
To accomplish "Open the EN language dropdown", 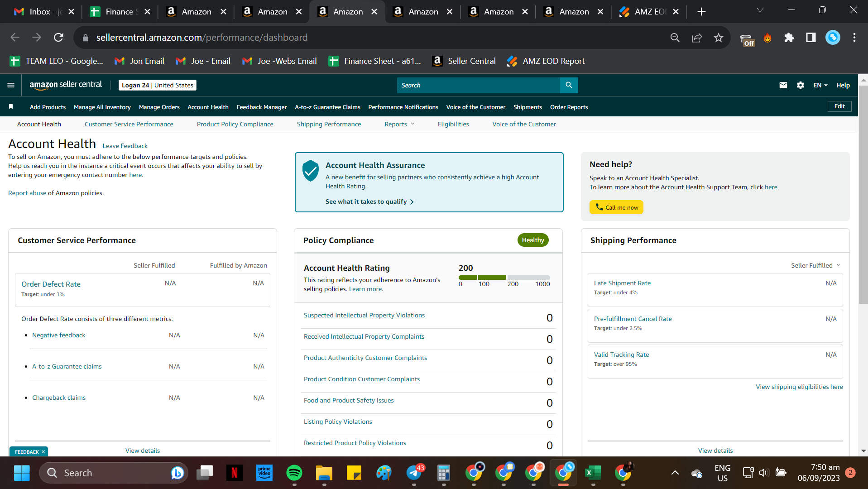I will [820, 85].
